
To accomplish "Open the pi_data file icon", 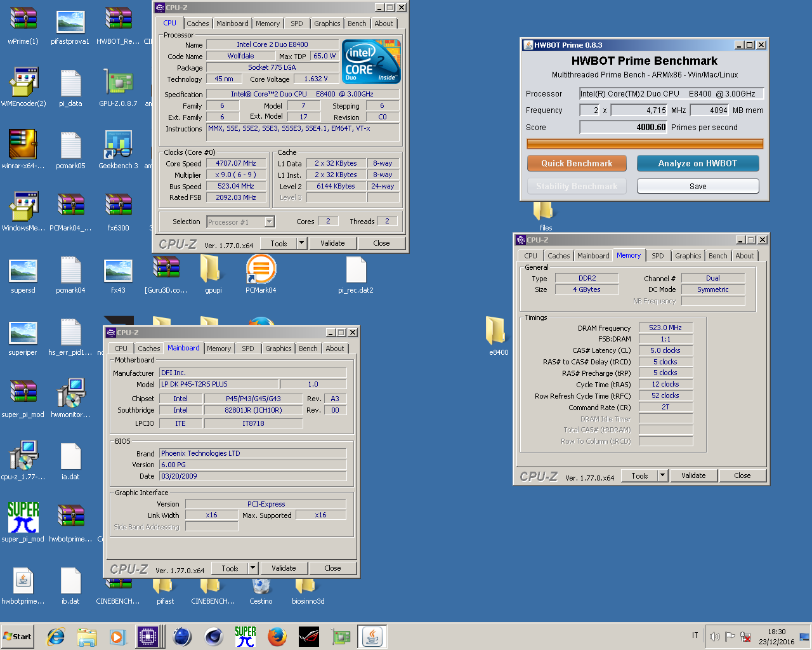I will (x=70, y=83).
